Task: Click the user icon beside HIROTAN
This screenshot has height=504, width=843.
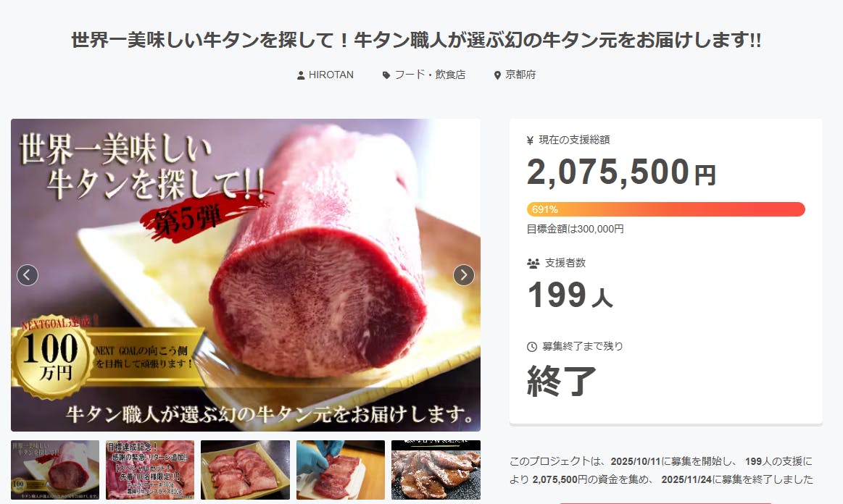Action: (301, 75)
